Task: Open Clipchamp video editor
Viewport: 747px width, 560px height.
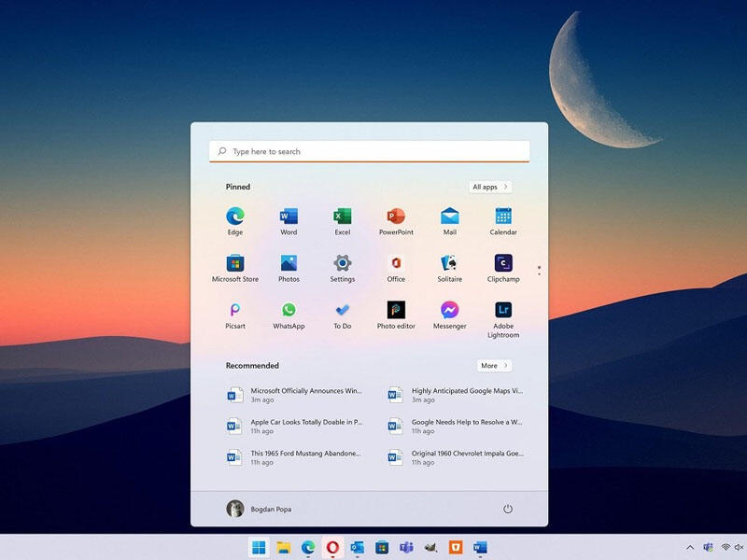Action: 503,269
